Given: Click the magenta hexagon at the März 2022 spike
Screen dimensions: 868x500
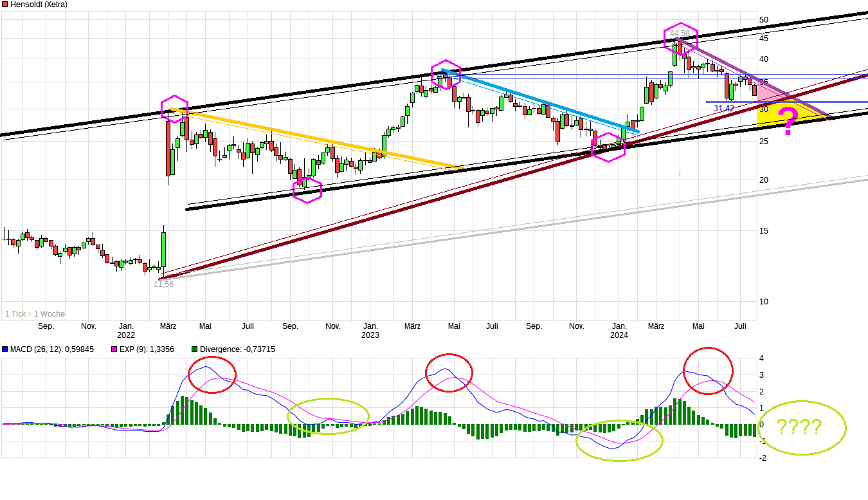Looking at the screenshot, I should pos(174,109).
